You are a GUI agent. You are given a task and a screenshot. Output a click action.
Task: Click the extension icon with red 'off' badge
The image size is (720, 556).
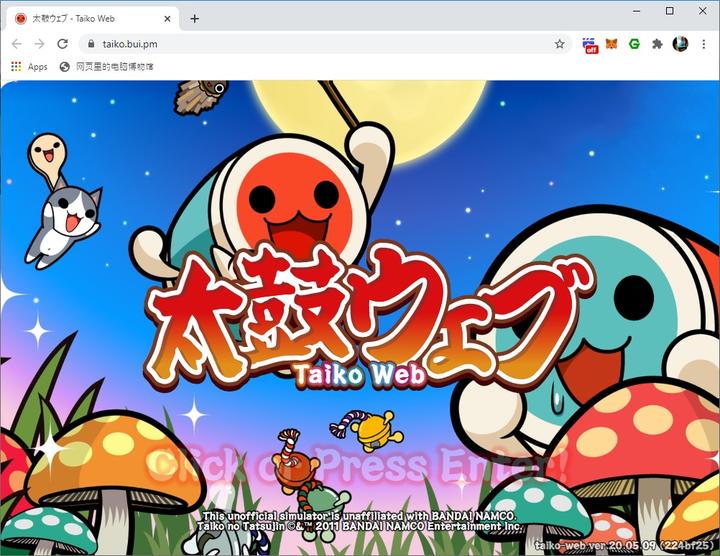[x=589, y=44]
